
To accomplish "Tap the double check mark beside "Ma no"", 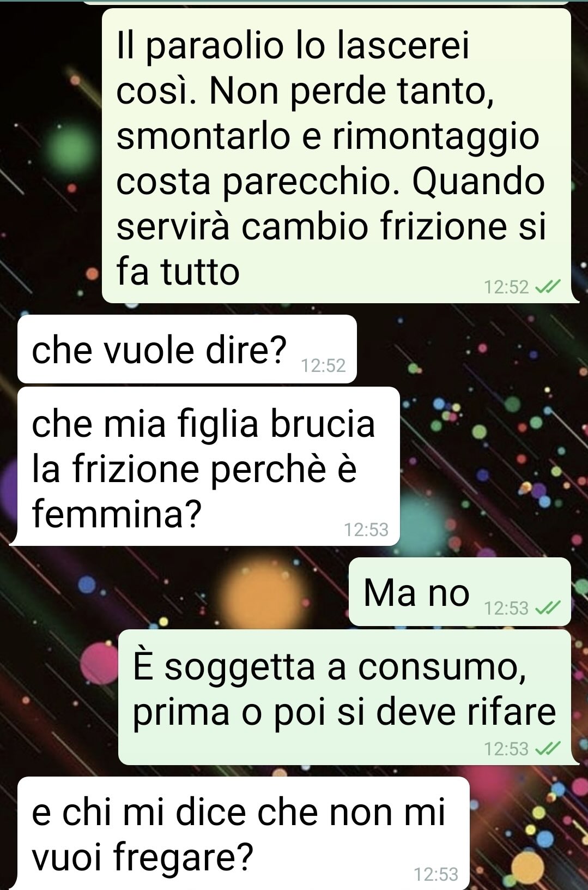I will [548, 608].
